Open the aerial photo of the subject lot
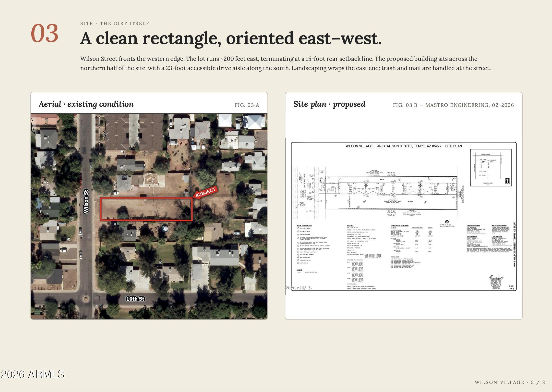The image size is (552, 392). [x=149, y=216]
